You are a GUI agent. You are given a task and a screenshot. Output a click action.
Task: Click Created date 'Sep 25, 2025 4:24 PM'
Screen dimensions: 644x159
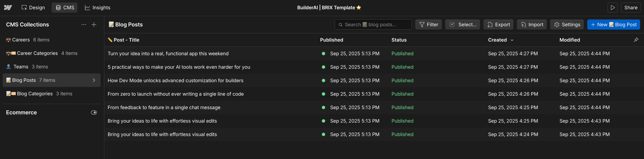tap(513, 134)
